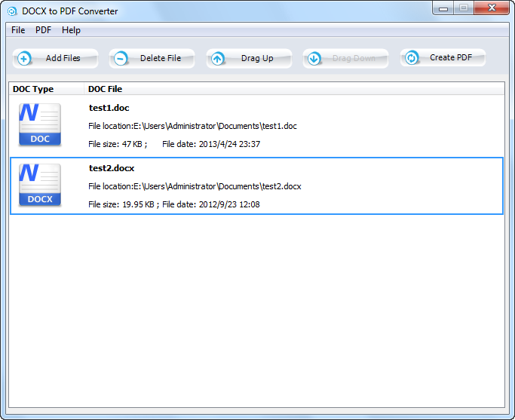Select the test2.docx file name

click(x=112, y=168)
